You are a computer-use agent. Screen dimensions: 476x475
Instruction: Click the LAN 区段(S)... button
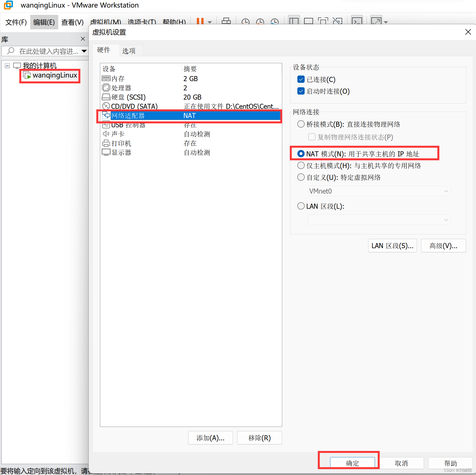[392, 246]
